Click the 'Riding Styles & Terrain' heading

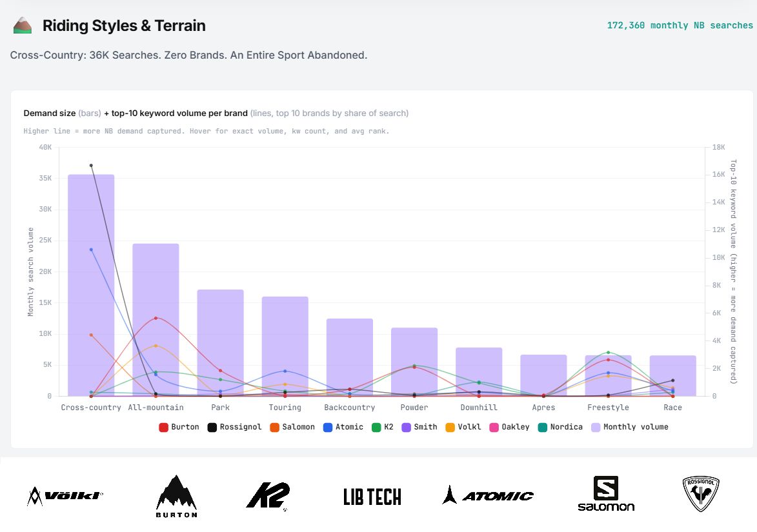click(124, 26)
